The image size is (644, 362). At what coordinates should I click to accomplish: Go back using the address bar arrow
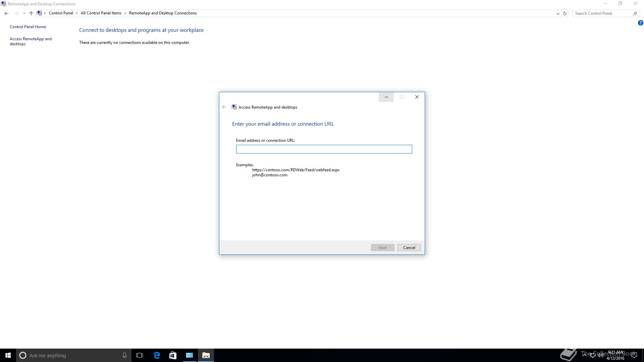(6, 13)
